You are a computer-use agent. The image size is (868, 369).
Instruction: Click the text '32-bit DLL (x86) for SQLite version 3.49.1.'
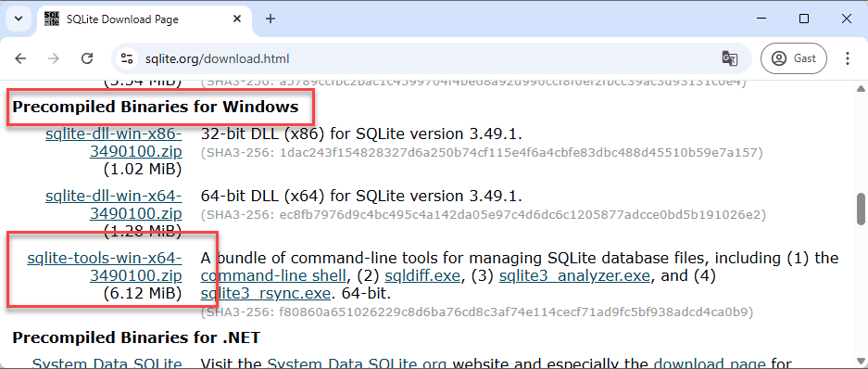(361, 134)
